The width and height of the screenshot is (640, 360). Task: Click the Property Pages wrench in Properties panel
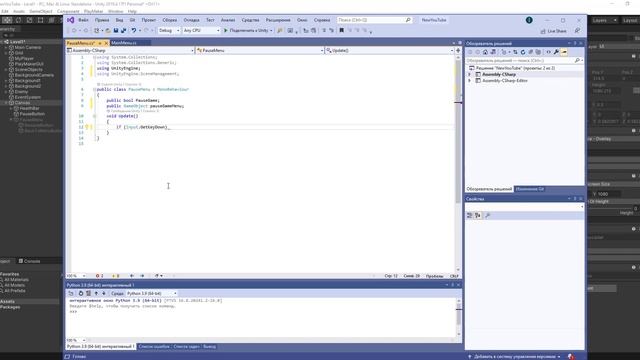coord(487,215)
